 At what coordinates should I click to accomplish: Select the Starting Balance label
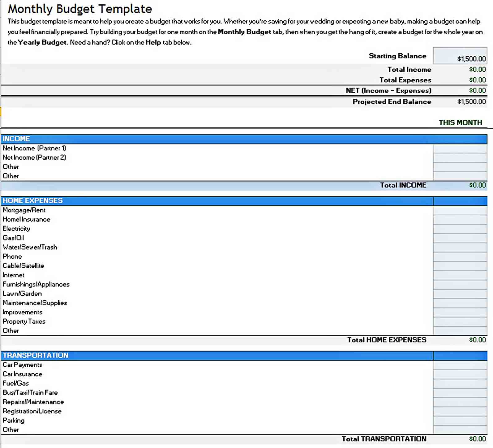[397, 56]
